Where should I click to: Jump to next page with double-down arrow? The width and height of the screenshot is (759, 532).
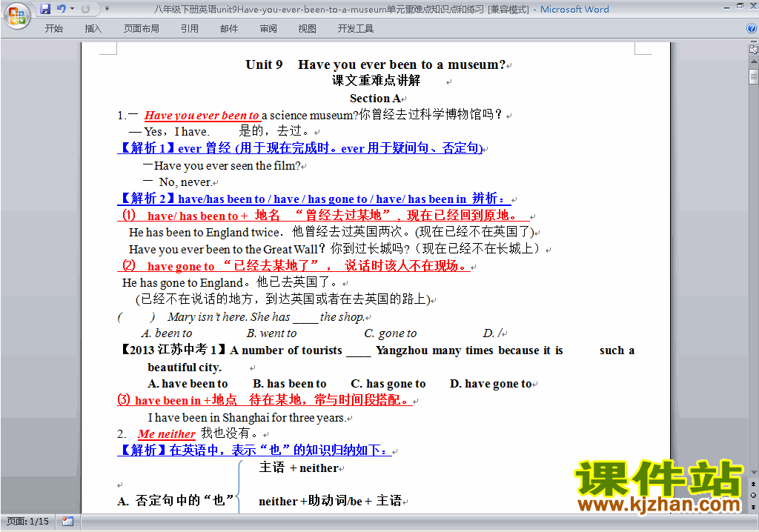pos(753,507)
